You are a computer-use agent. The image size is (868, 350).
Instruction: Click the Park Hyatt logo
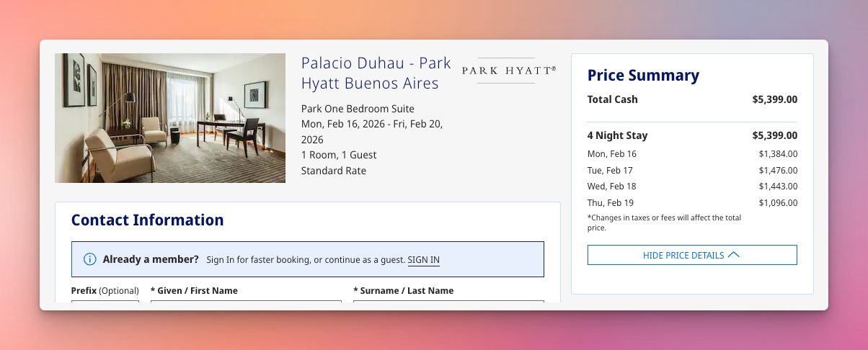click(x=508, y=71)
